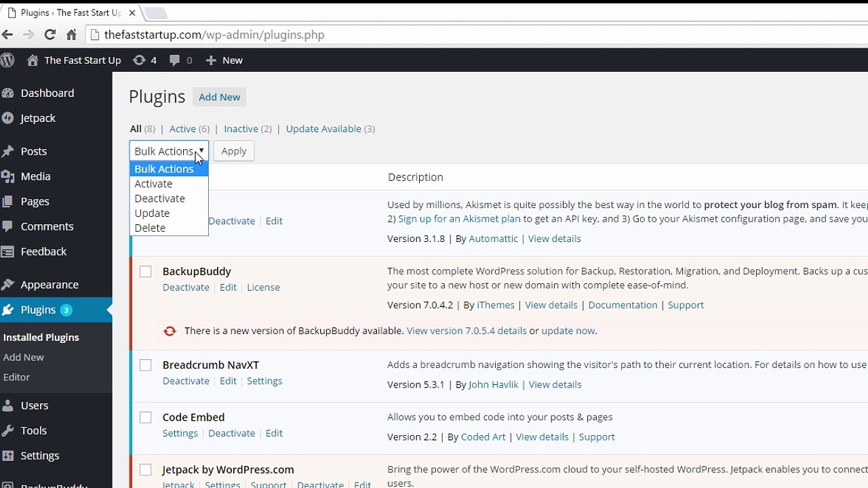Open the Coded Art author link
868x488 pixels.
point(483,436)
